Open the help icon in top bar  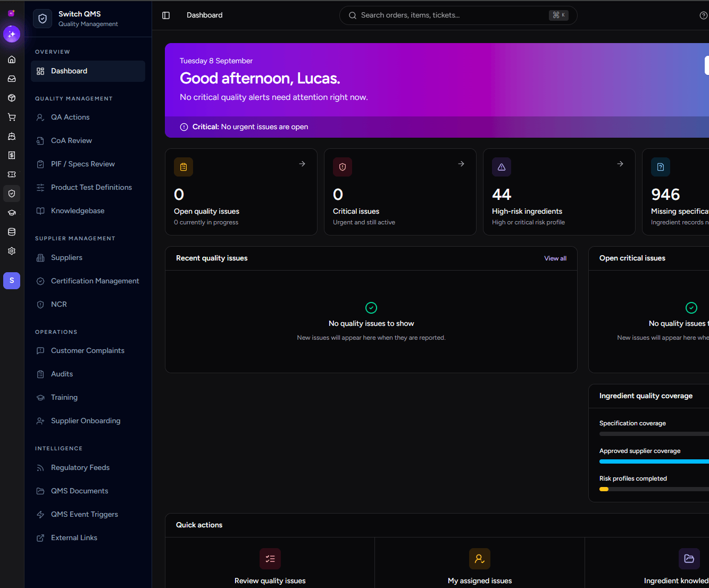[x=703, y=15]
